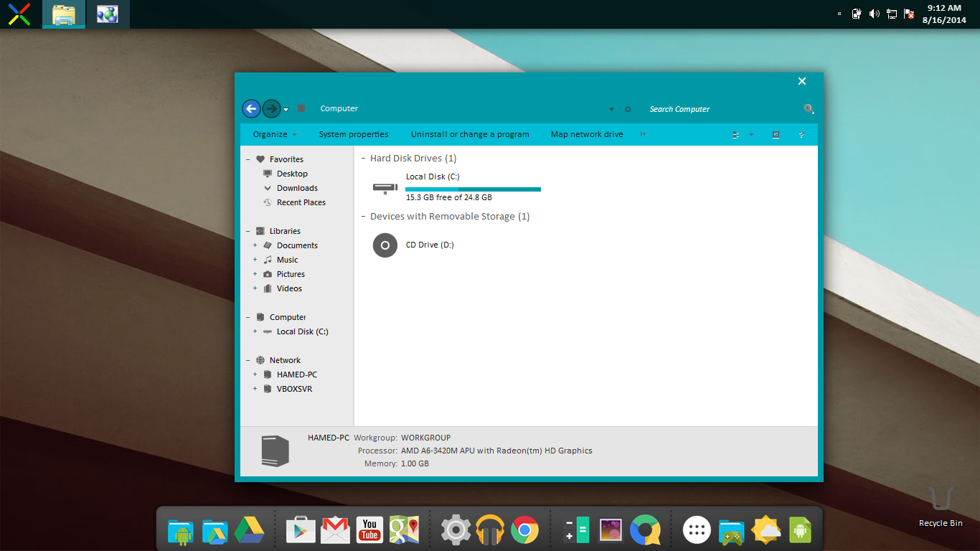Expand the HAMED-PC network node
The height and width of the screenshot is (551, 980).
255,375
